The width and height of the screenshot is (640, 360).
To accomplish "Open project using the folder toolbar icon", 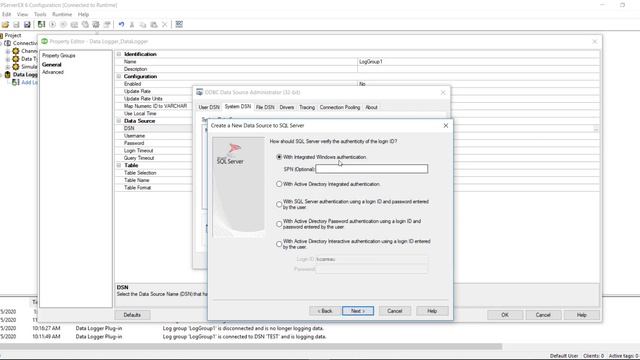I will coord(5,25).
